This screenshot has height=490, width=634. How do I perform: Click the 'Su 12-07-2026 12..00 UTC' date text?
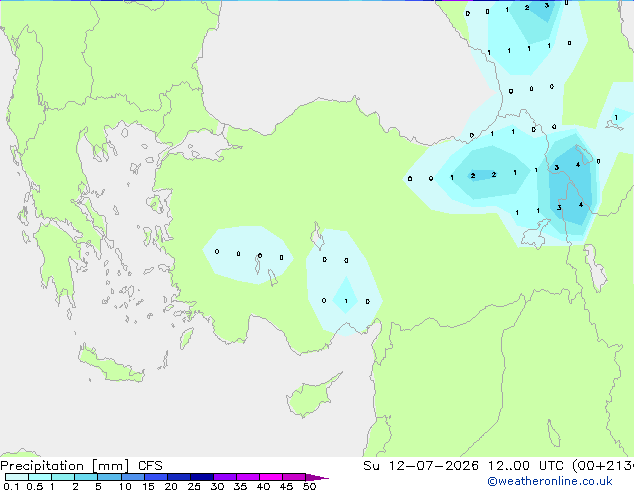tap(465, 466)
